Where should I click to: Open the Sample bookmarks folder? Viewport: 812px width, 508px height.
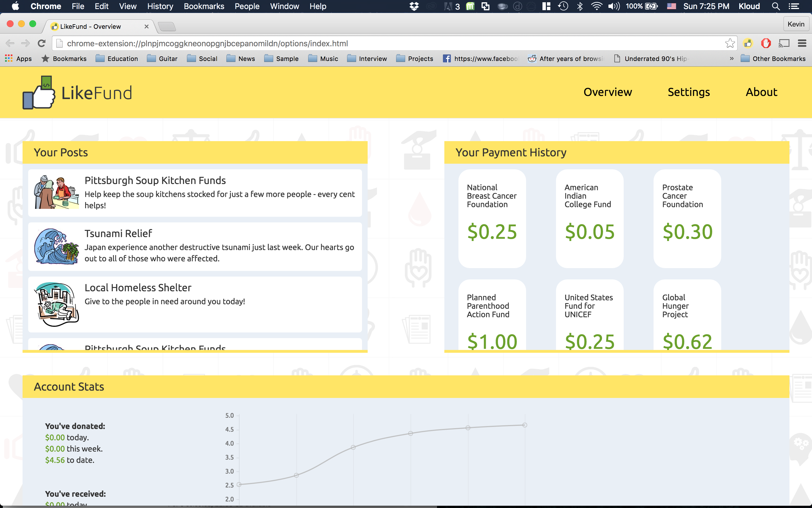pyautogui.click(x=281, y=59)
